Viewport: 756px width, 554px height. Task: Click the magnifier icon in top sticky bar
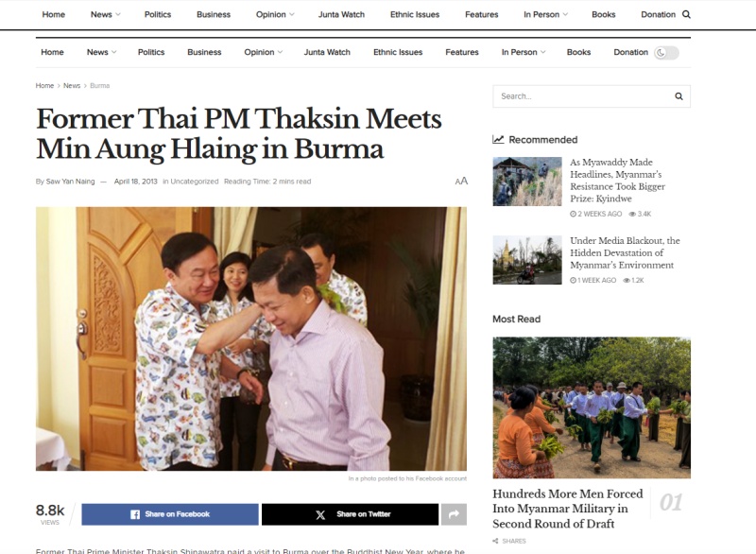tap(687, 14)
